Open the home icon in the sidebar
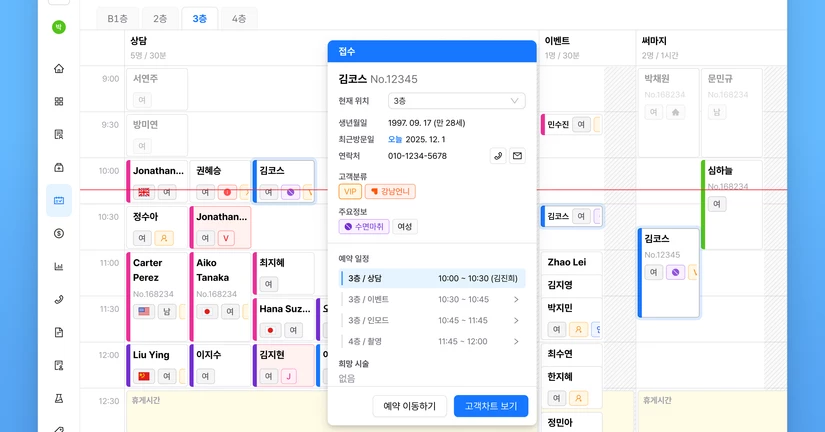Image resolution: width=825 pixels, height=432 pixels. coord(59,68)
